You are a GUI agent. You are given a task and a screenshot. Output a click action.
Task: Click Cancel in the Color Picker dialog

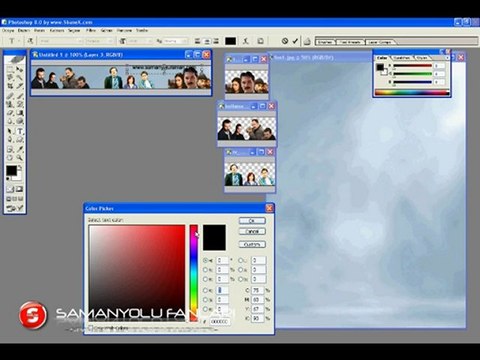tap(252, 231)
